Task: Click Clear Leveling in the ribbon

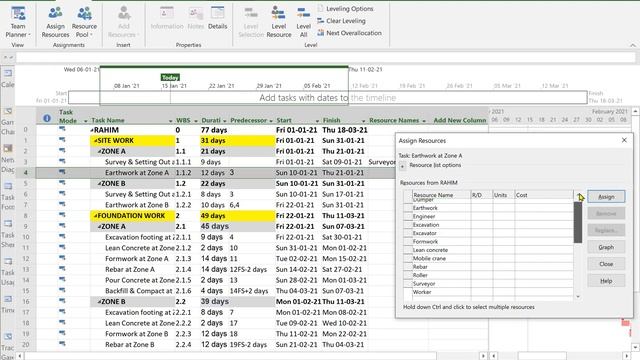Action: (x=341, y=21)
